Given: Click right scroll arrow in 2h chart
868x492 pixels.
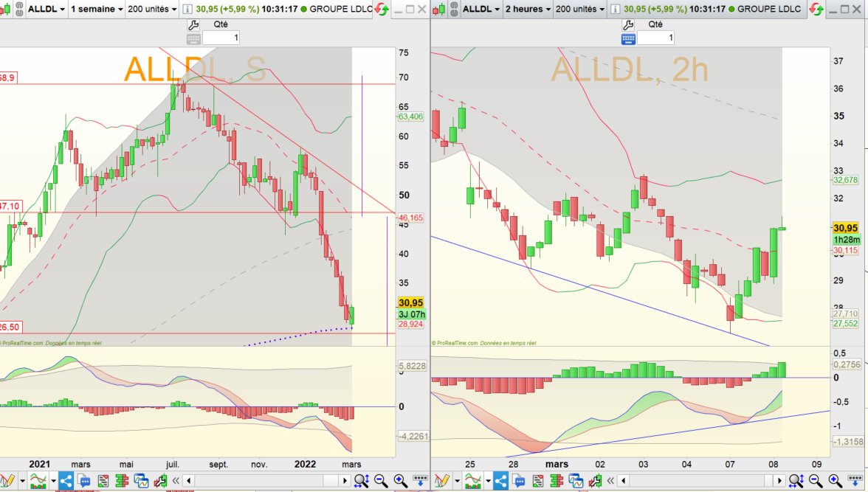Looking at the screenshot, I should point(779,480).
